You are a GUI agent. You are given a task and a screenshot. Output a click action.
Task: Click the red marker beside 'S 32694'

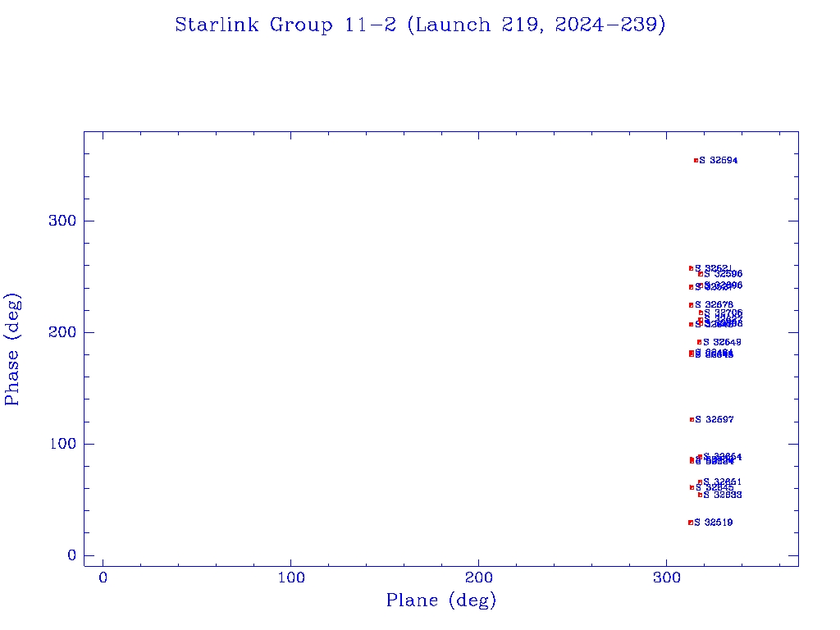[x=696, y=160]
